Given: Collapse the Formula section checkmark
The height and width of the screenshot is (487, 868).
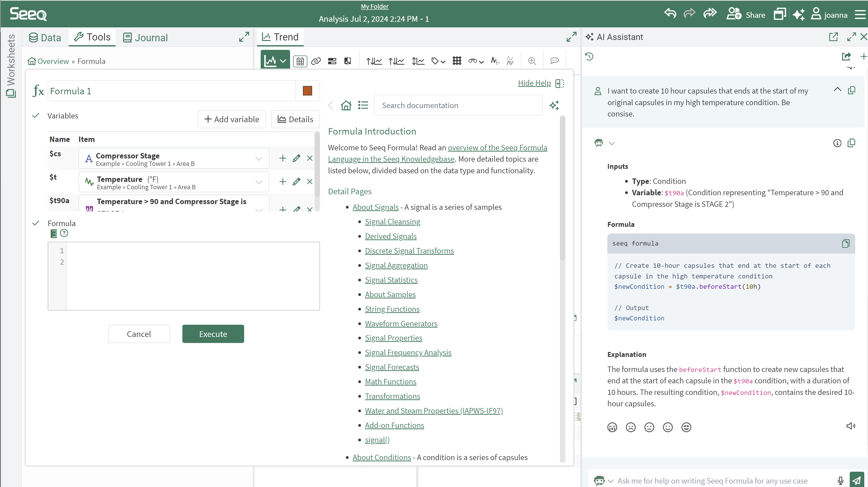Looking at the screenshot, I should point(36,223).
